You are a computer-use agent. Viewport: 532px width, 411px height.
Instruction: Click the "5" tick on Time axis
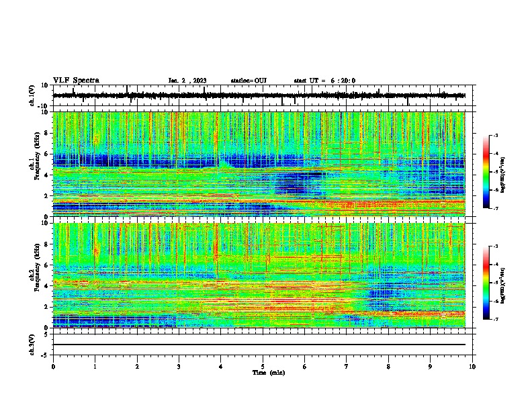coord(263,367)
